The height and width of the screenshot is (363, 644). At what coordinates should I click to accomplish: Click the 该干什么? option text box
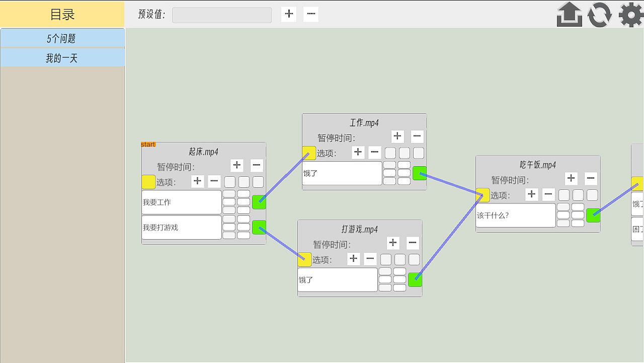[516, 215]
